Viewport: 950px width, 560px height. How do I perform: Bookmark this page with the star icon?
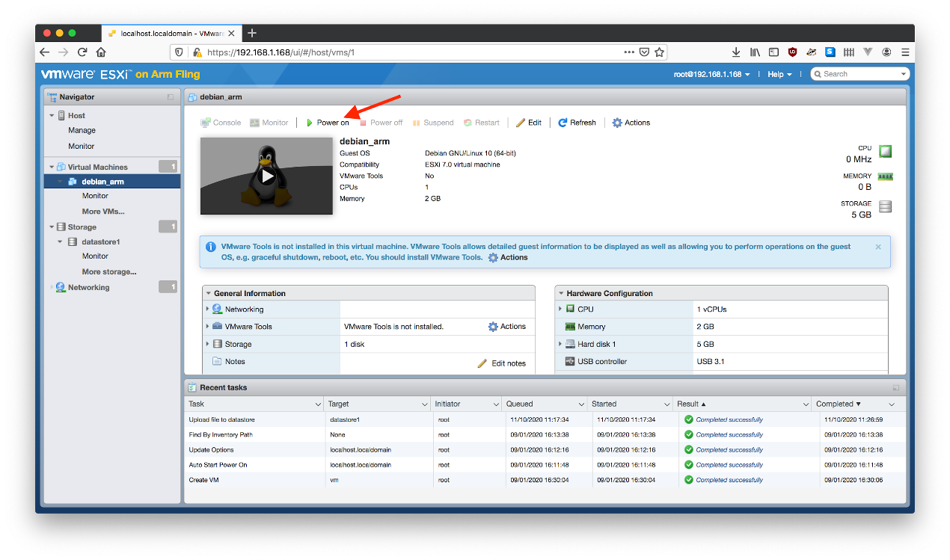[x=660, y=52]
